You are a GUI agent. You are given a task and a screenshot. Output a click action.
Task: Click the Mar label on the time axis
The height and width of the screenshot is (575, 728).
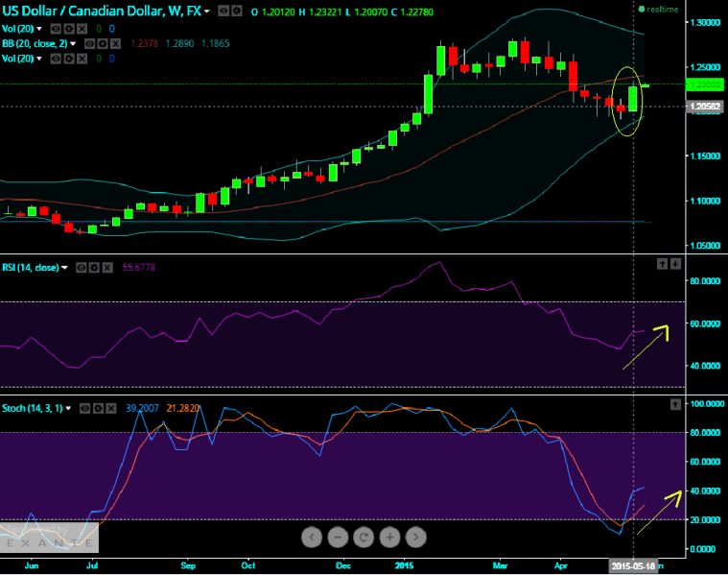tap(500, 565)
